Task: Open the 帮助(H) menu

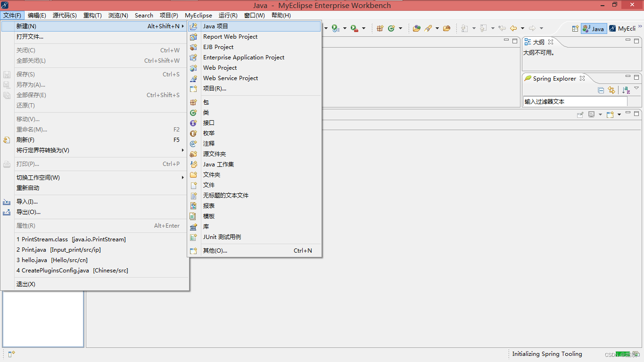Action: 281,16
